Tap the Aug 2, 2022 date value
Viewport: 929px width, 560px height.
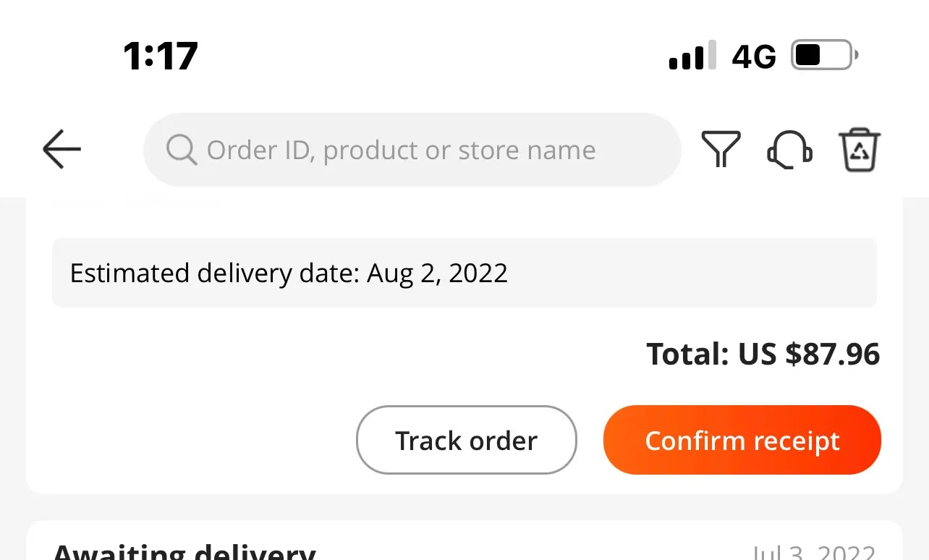tap(437, 273)
